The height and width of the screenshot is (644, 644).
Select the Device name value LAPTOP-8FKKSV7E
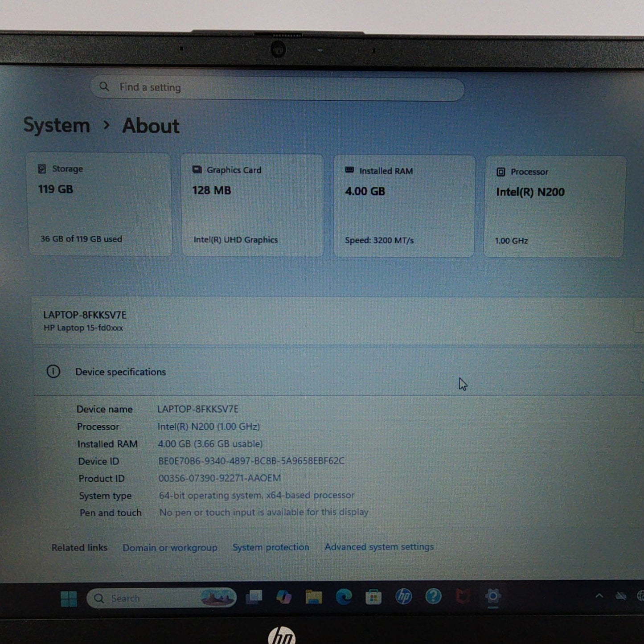coord(197,409)
